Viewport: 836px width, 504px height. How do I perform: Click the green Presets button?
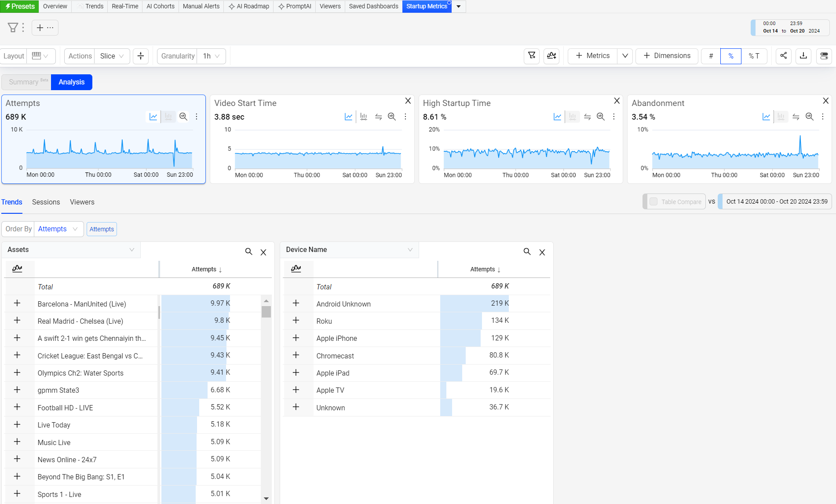point(20,6)
